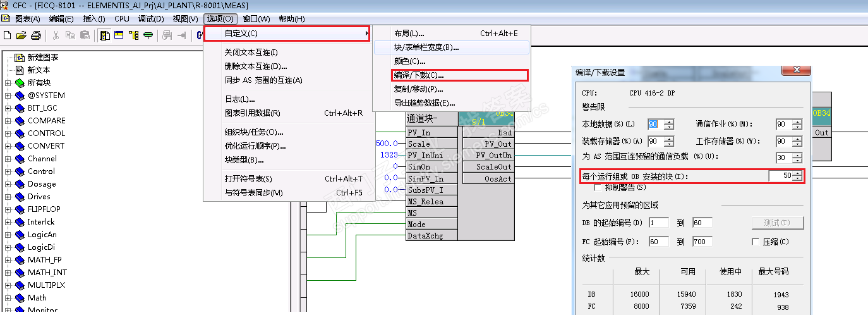Click the Print toolbar icon
Screen dimensions: 868x315
36,35
